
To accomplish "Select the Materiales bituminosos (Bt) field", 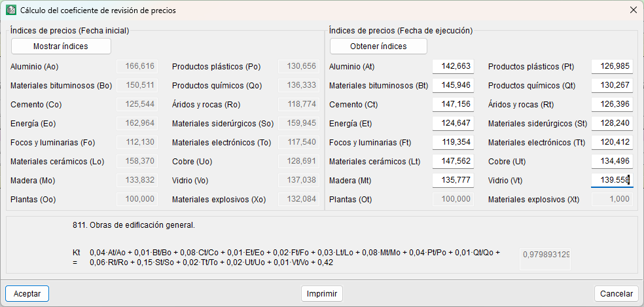I will [453, 86].
